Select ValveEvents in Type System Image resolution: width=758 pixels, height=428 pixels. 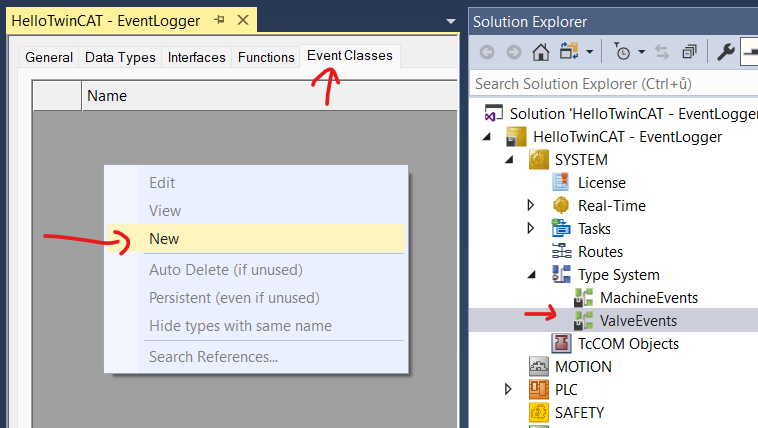[x=638, y=321]
